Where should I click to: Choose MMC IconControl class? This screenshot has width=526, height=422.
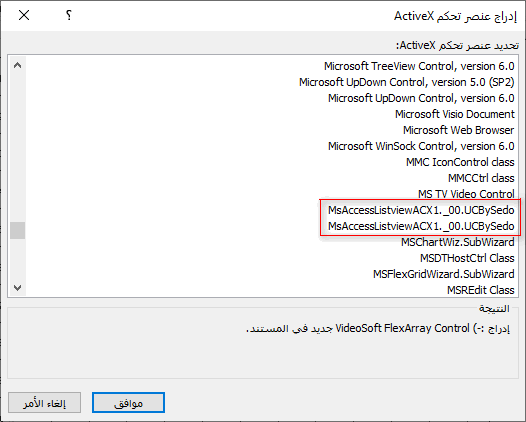(x=460, y=162)
